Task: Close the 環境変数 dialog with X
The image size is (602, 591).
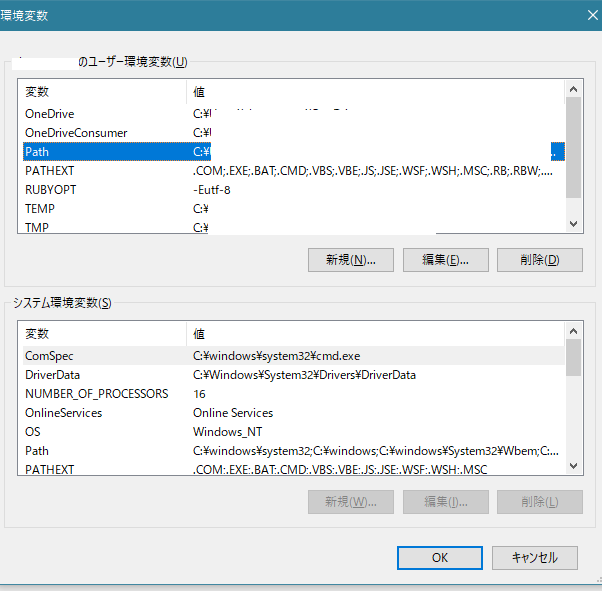Action: pyautogui.click(x=592, y=15)
